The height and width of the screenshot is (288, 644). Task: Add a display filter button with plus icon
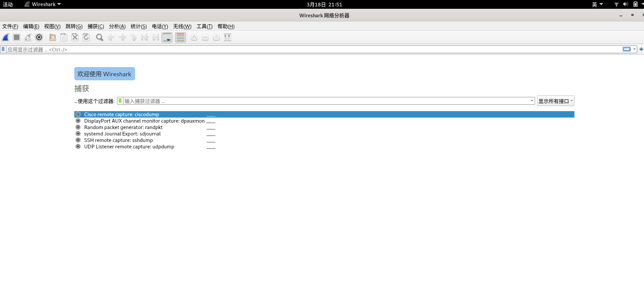641,49
